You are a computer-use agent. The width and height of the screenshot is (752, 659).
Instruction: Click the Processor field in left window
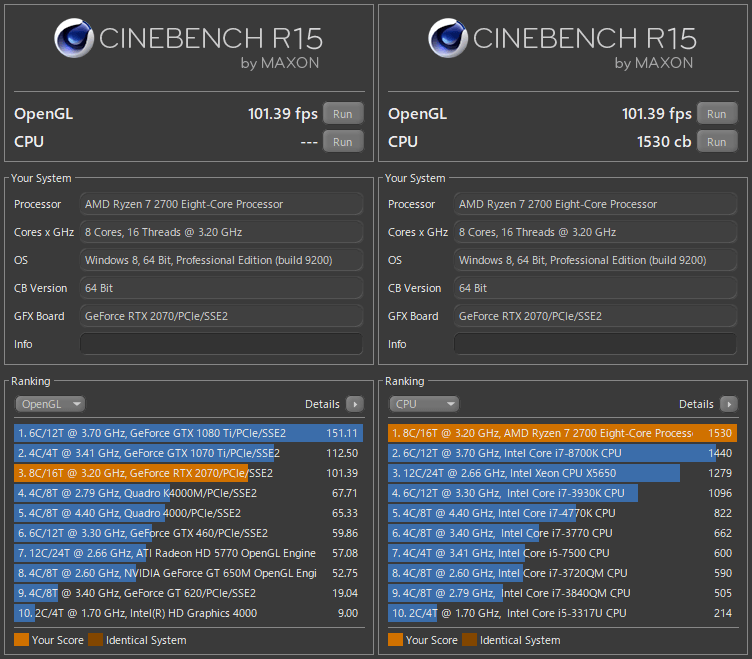(221, 204)
